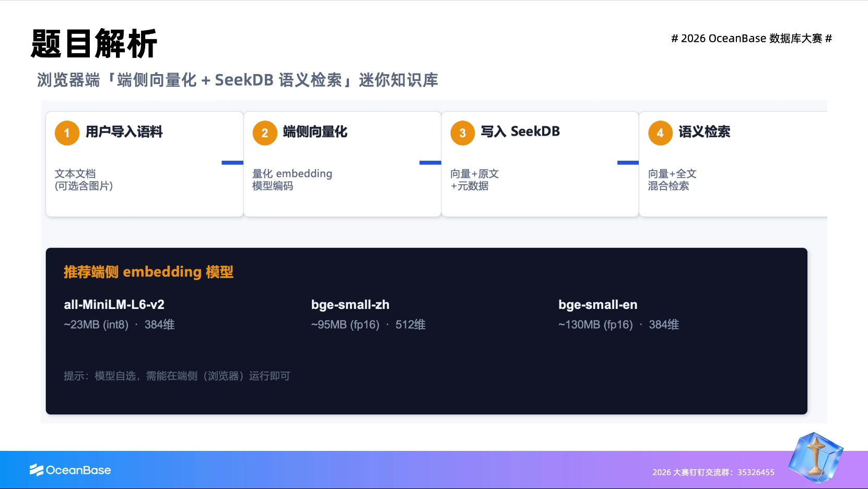Click the ~130MB (fp16) · 384维 spec

click(x=618, y=325)
